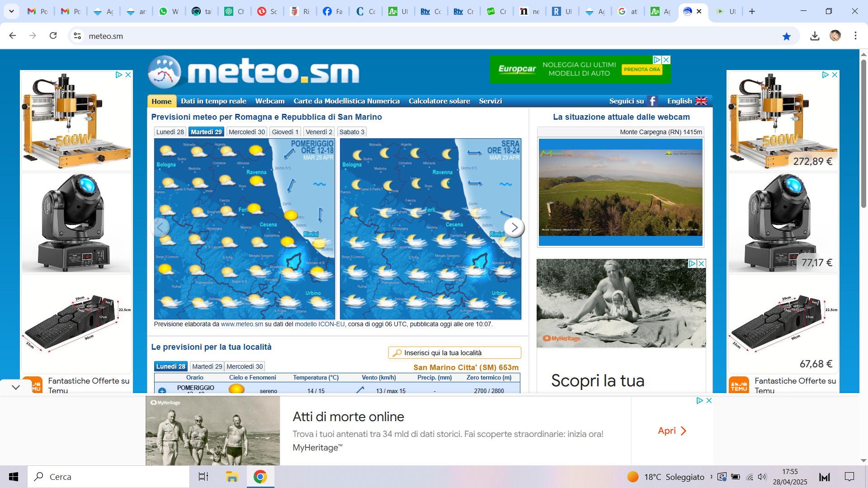Click the taskbar Cerca search box
Image resolution: width=868 pixels, height=488 pixels.
[108, 477]
